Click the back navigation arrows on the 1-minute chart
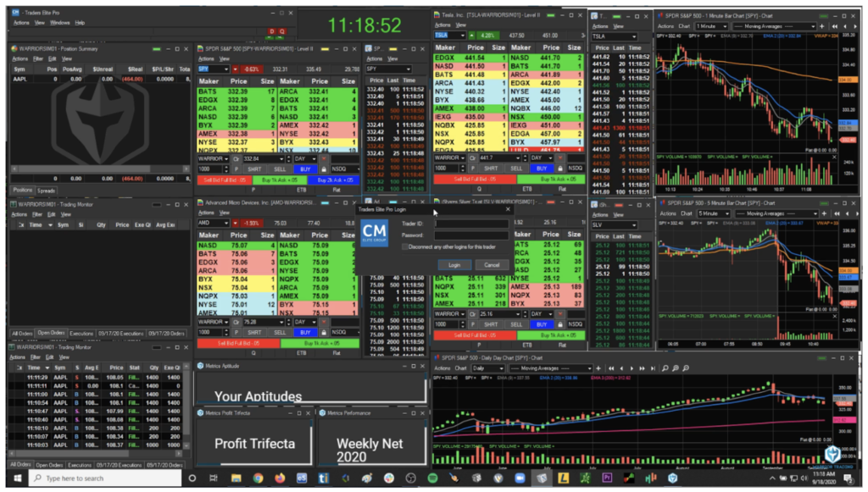868x492 pixels. 835,26
